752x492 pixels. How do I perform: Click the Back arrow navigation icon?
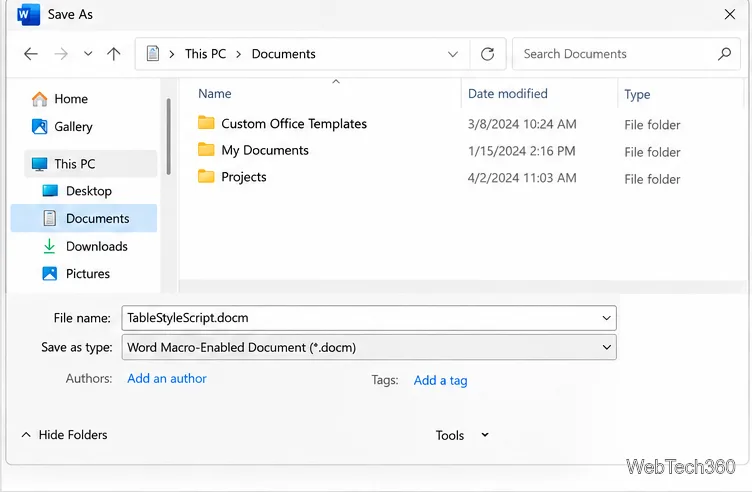[31, 54]
